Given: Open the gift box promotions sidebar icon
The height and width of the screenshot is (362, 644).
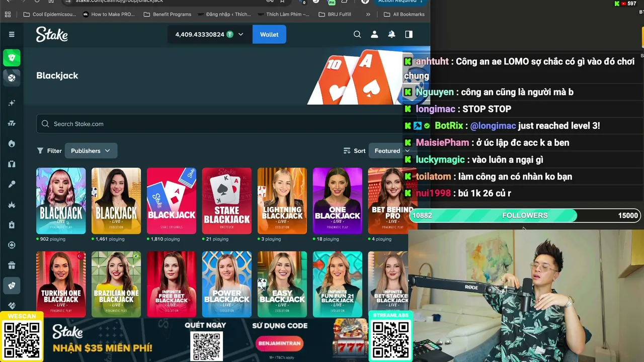Looking at the screenshot, I should tap(12, 265).
